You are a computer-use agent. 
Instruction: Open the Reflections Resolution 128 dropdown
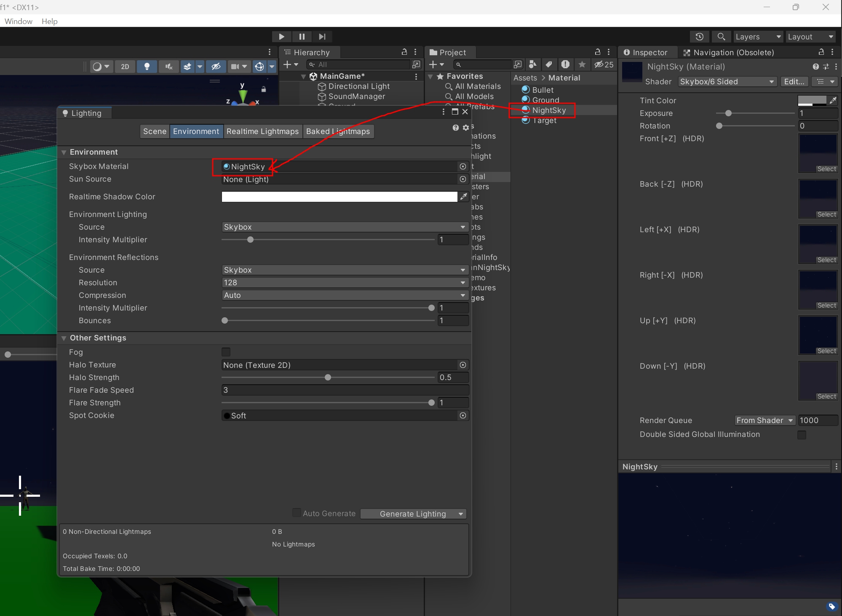(345, 283)
